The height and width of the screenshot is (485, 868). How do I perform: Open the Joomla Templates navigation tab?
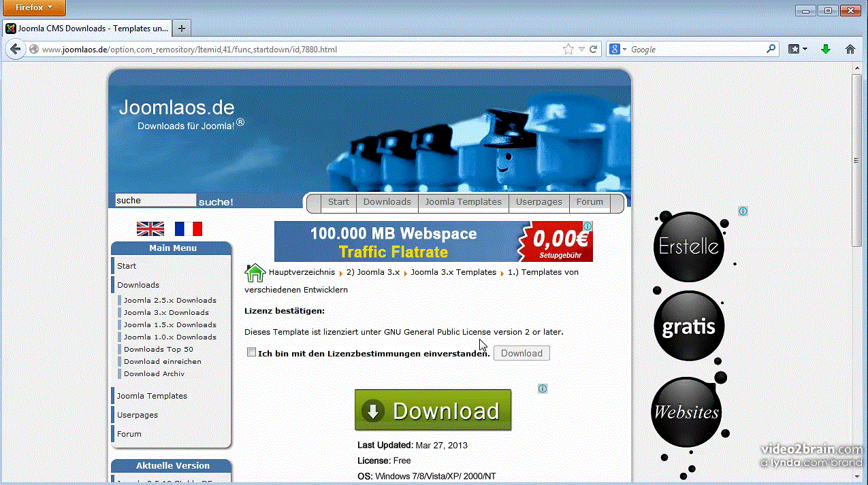pyautogui.click(x=463, y=202)
